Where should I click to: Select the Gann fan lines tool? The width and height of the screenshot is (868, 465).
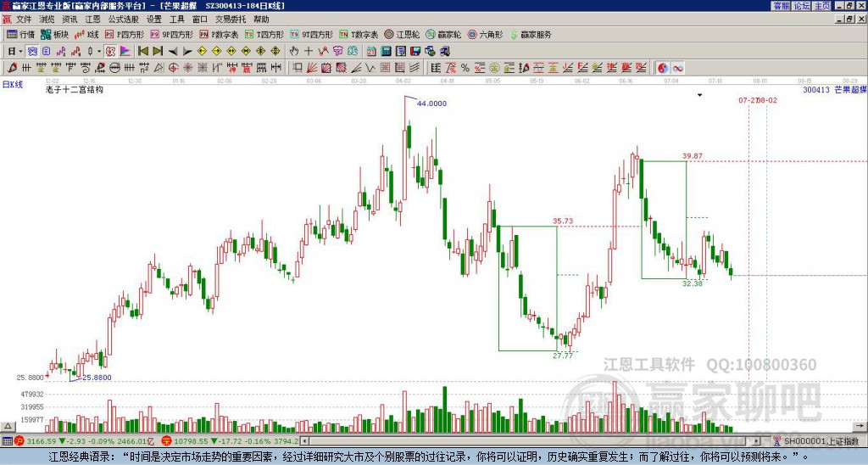pyautogui.click(x=312, y=68)
